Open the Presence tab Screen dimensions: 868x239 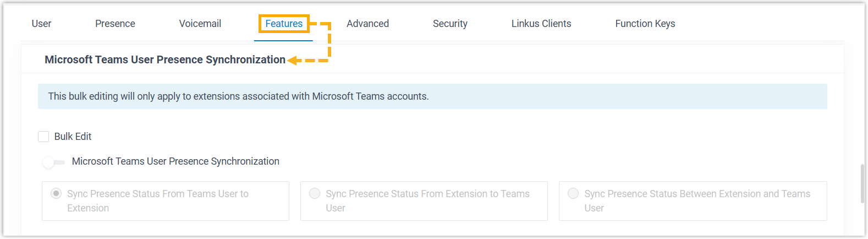(x=115, y=24)
